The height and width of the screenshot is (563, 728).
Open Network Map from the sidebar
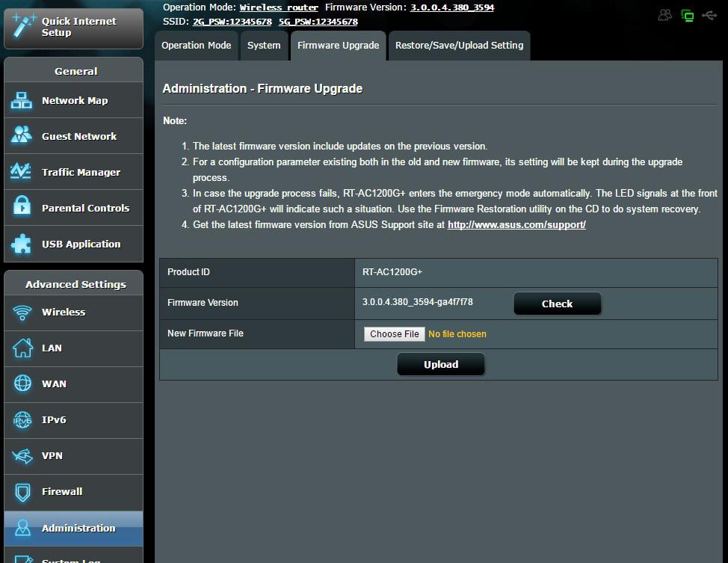[x=73, y=100]
